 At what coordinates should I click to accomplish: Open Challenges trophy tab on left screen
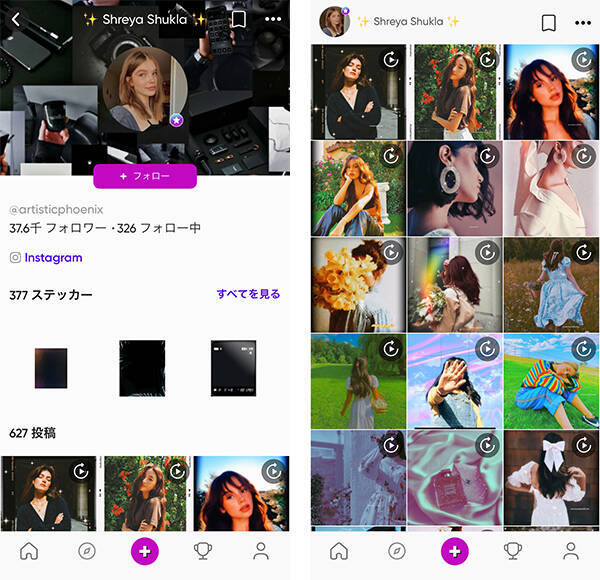pos(203,551)
